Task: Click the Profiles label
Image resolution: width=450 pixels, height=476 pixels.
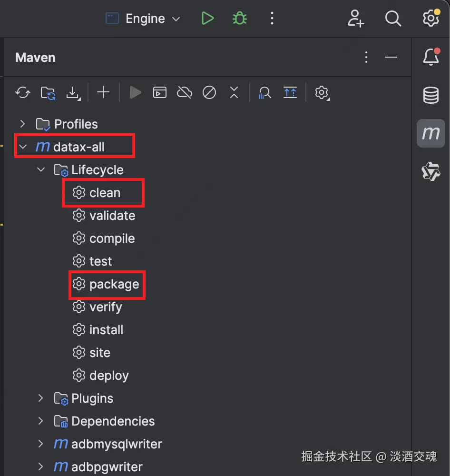Action: (76, 124)
